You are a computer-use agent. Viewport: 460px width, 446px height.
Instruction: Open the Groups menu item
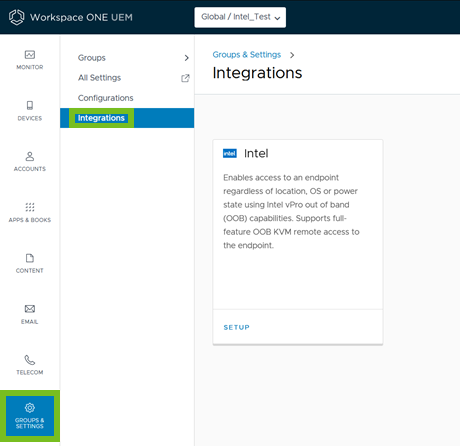[92, 58]
